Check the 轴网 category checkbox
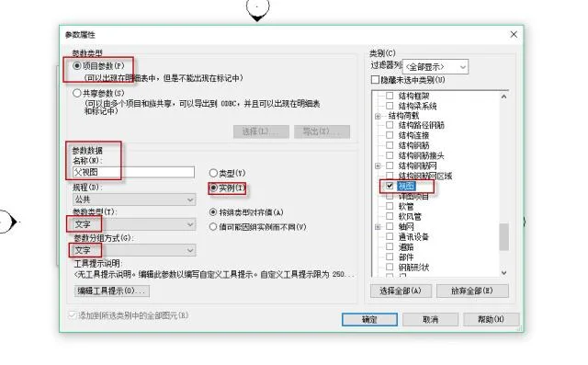The width and height of the screenshot is (588, 365). pos(390,226)
